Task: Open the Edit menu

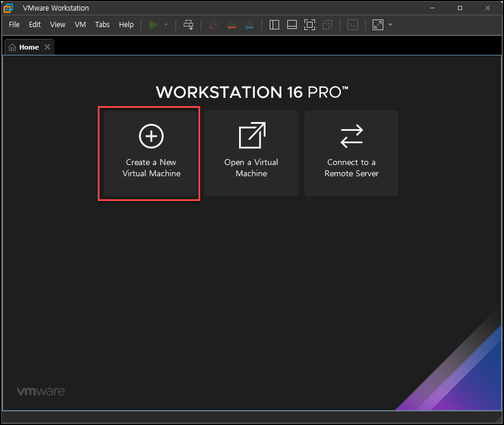Action: [x=35, y=25]
